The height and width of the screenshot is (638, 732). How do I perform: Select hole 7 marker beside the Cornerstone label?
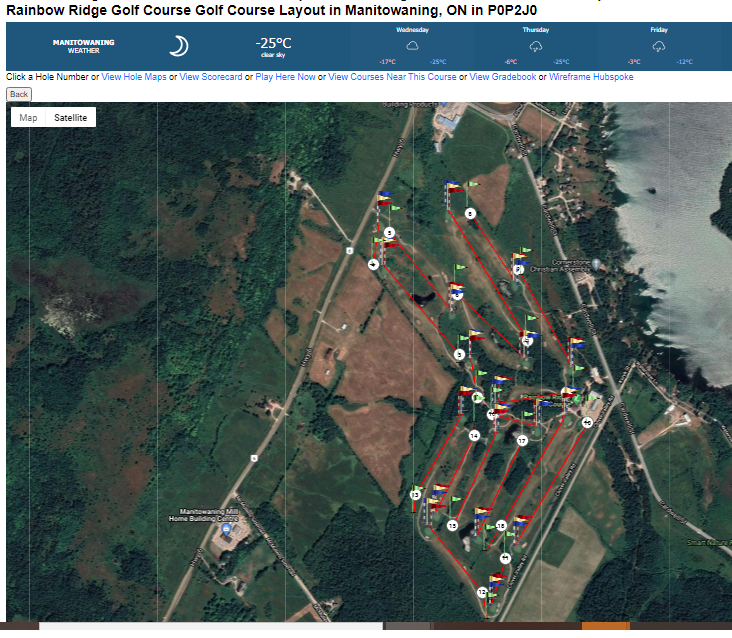(518, 270)
